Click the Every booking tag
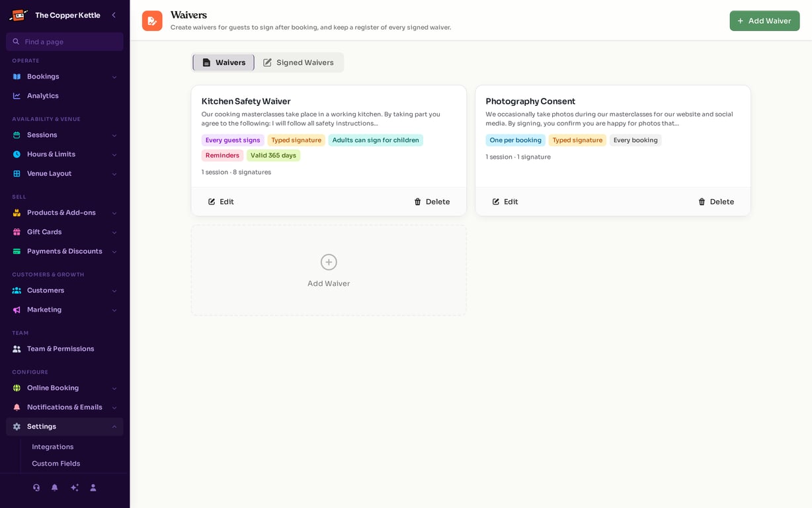Viewport: 812px width, 508px height. (x=635, y=140)
